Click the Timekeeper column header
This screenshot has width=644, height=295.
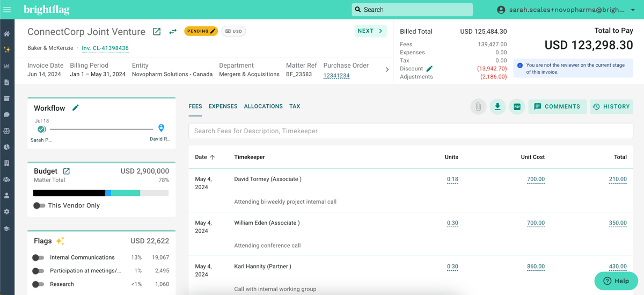pyautogui.click(x=250, y=157)
